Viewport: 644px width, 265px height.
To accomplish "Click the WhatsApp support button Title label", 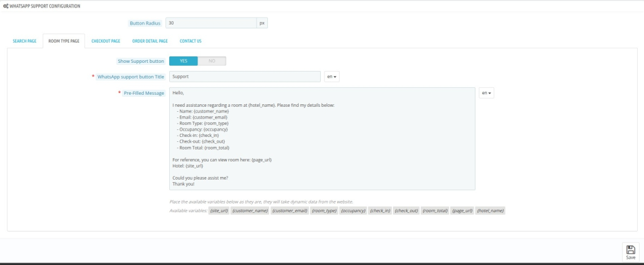I will [x=131, y=77].
